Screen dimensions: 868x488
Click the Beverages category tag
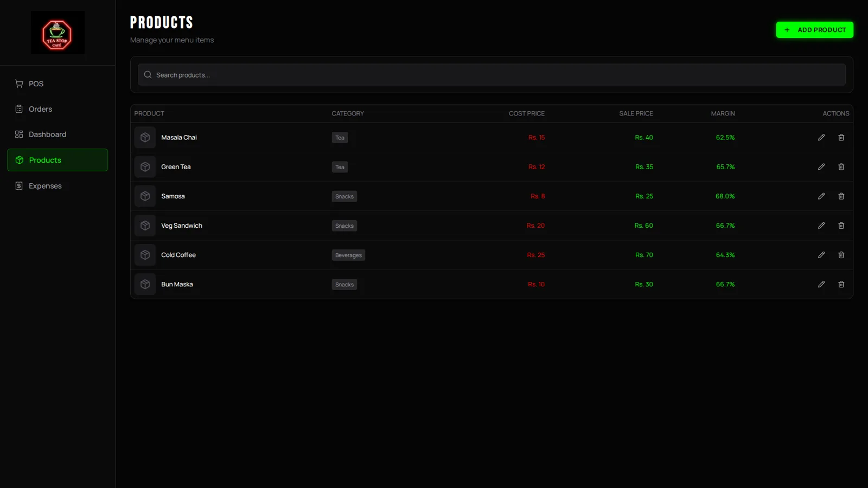pos(348,255)
